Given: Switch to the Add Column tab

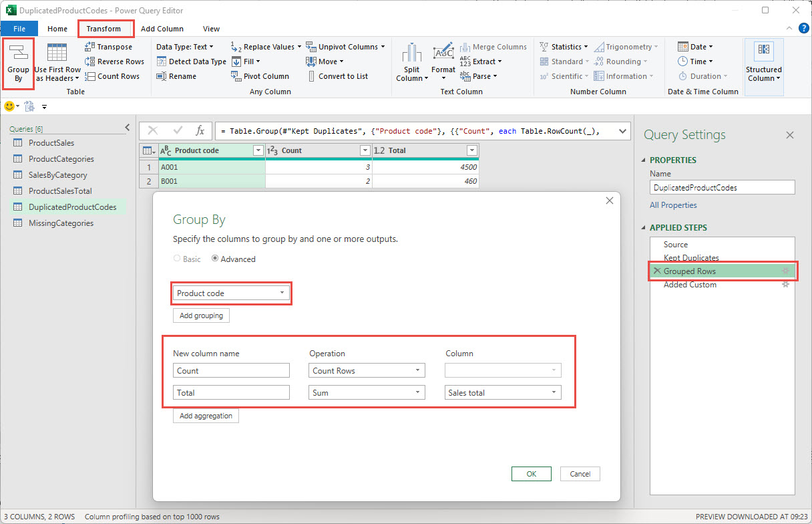Looking at the screenshot, I should coord(162,29).
